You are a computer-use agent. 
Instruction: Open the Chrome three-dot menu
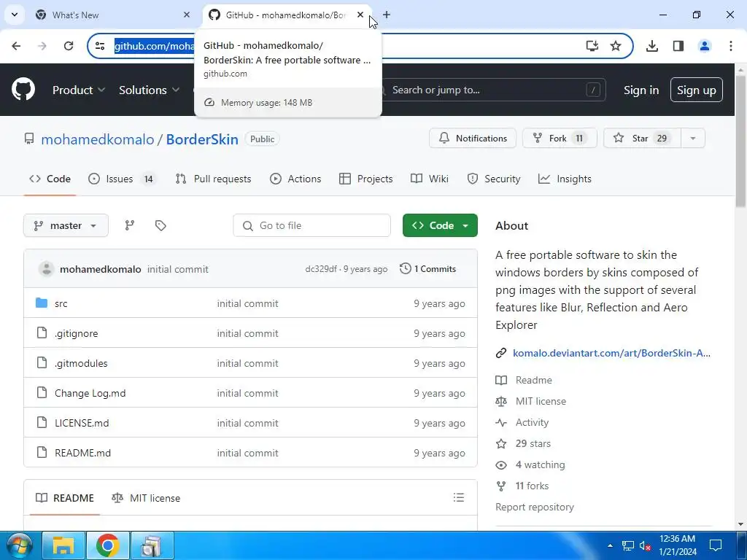(731, 46)
